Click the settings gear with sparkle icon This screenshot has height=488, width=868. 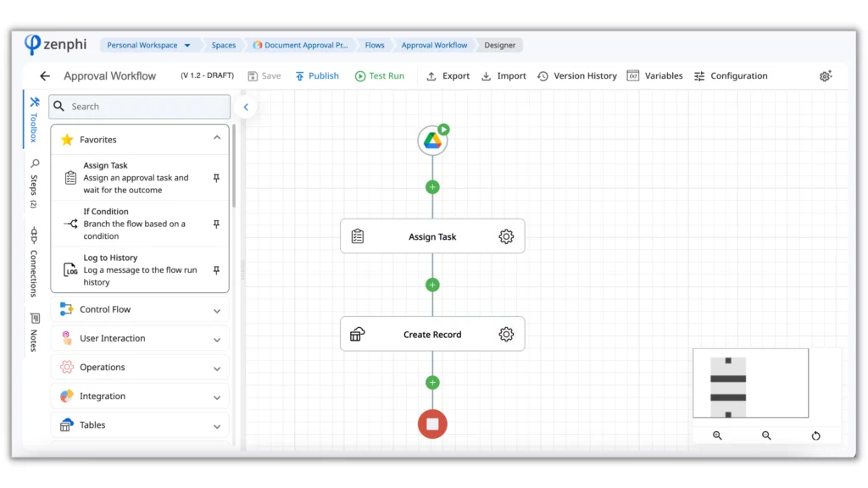(826, 75)
